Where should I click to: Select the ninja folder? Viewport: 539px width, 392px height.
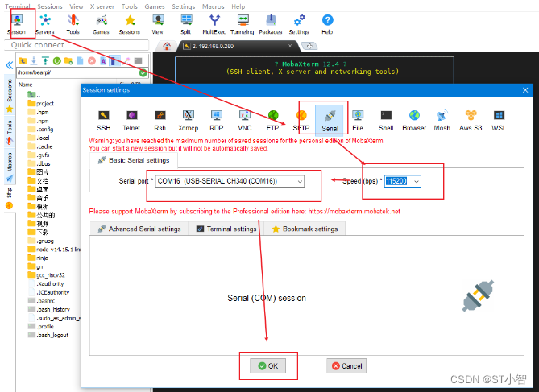[x=38, y=258]
